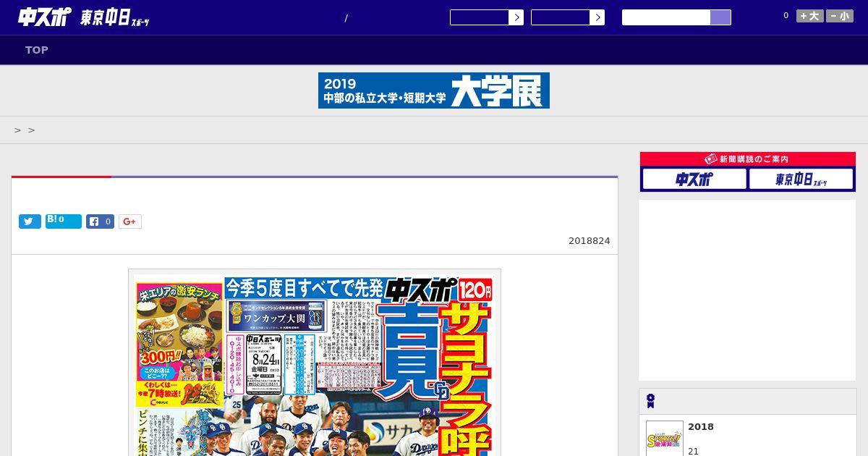Increase font size with +大 button
The height and width of the screenshot is (456, 868).
(x=810, y=16)
